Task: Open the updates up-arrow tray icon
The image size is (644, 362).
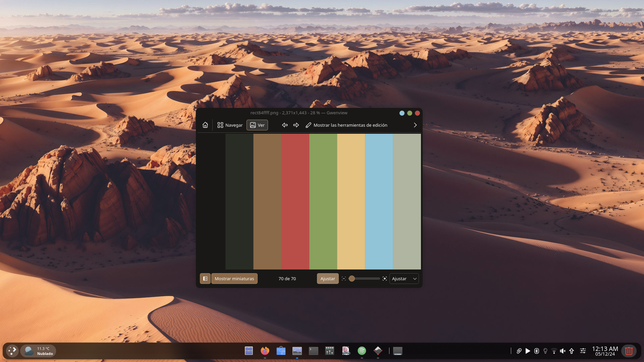Action: 572,351
